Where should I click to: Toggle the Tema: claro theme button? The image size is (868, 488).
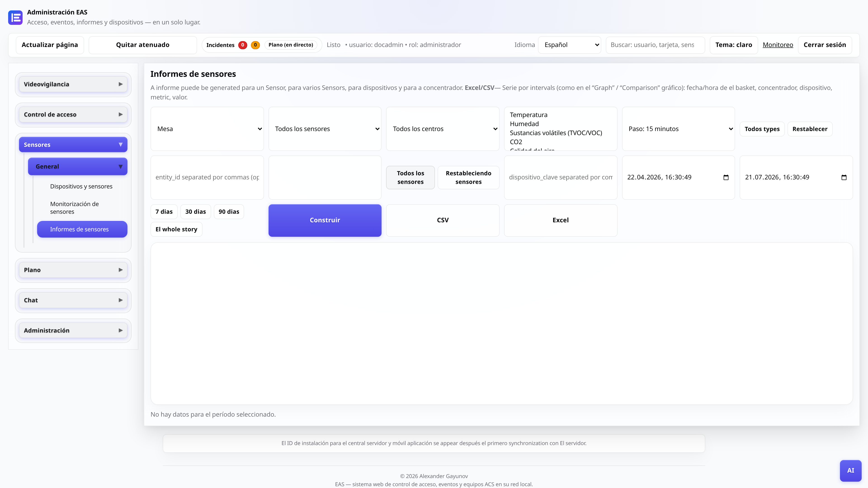734,45
